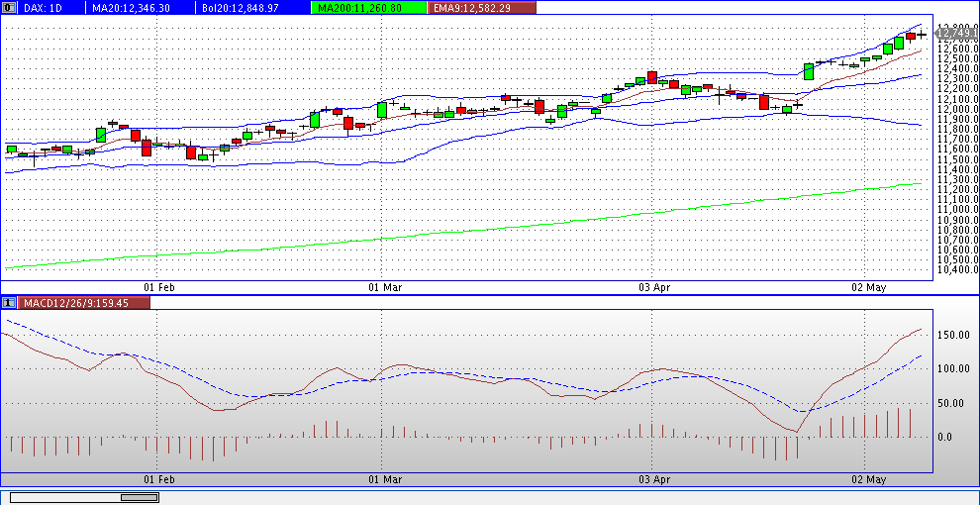Click the 12,500.00 price axis label
Image resolution: width=980 pixels, height=505 pixels.
point(956,58)
